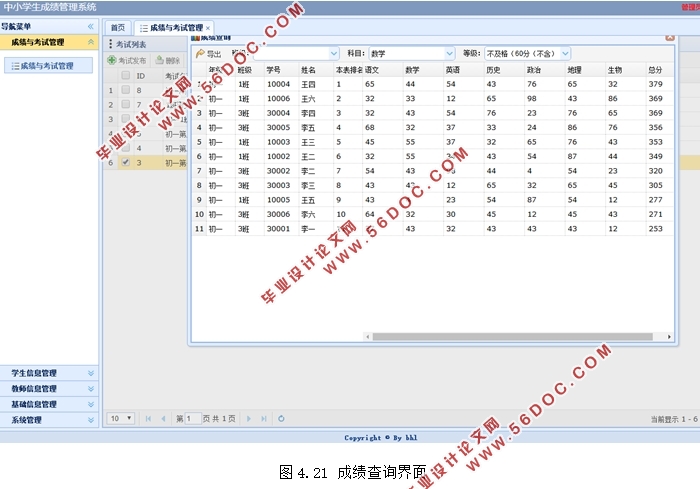Click the 导出 export button

[208, 54]
